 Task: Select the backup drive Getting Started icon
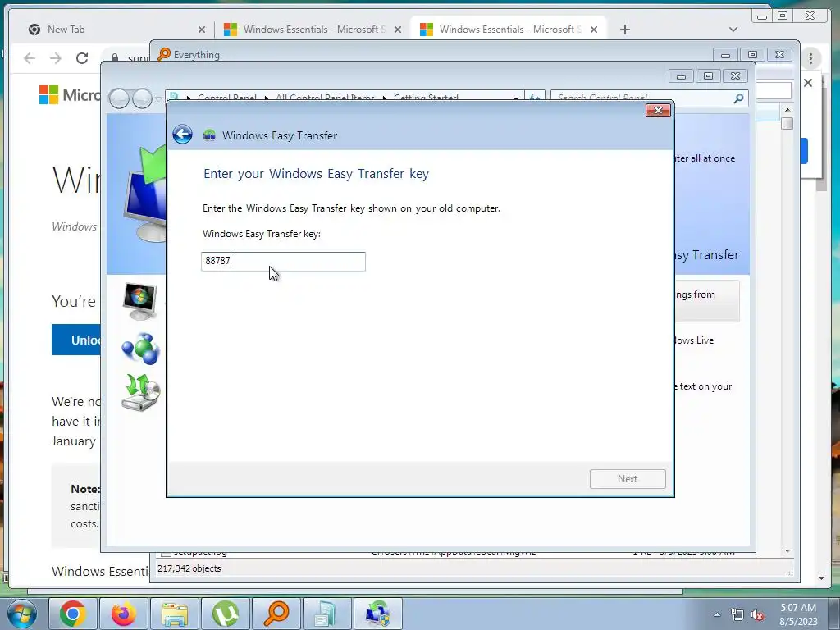tap(141, 393)
